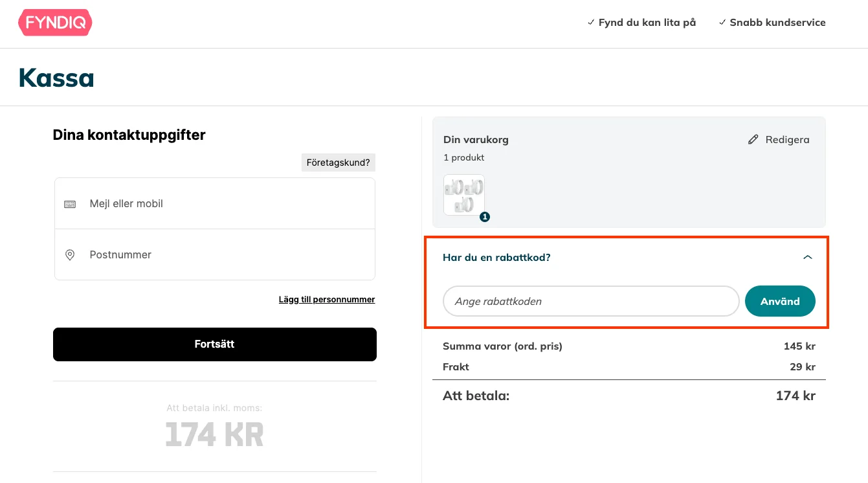The height and width of the screenshot is (483, 868).
Task: Click the Kassa page heading
Action: 56,77
